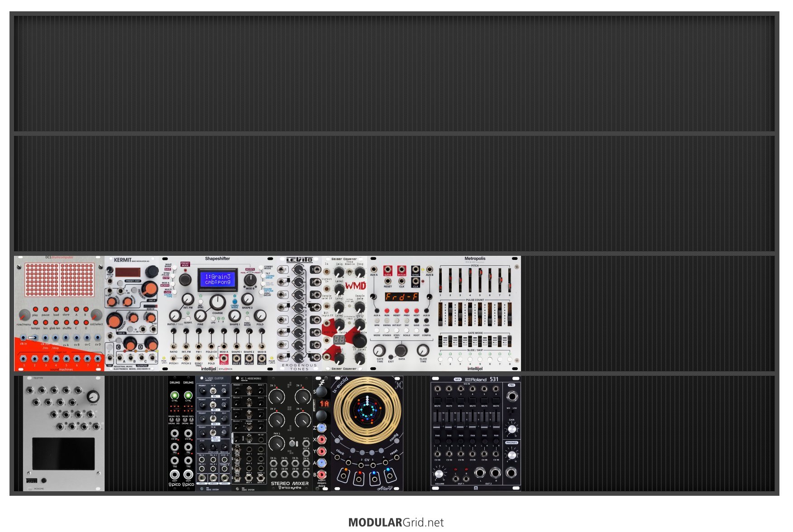The width and height of the screenshot is (793, 532).
Task: Click the Kermit red preset display
Action: tap(128, 272)
